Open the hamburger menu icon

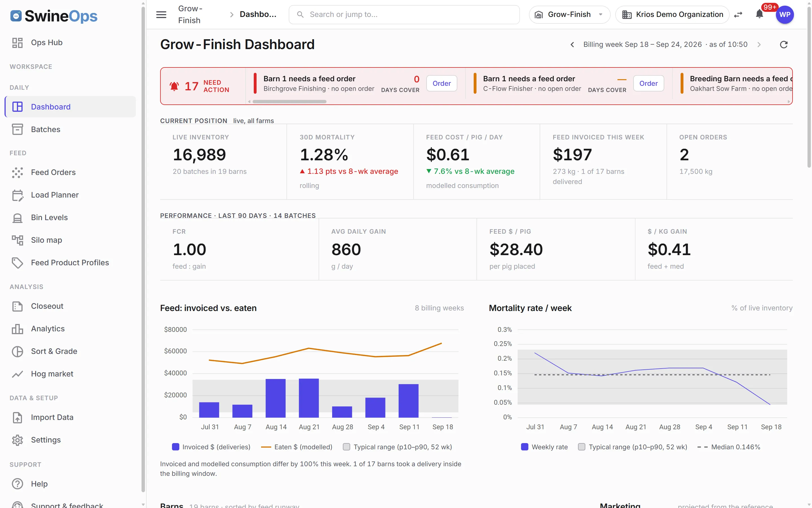pos(161,14)
